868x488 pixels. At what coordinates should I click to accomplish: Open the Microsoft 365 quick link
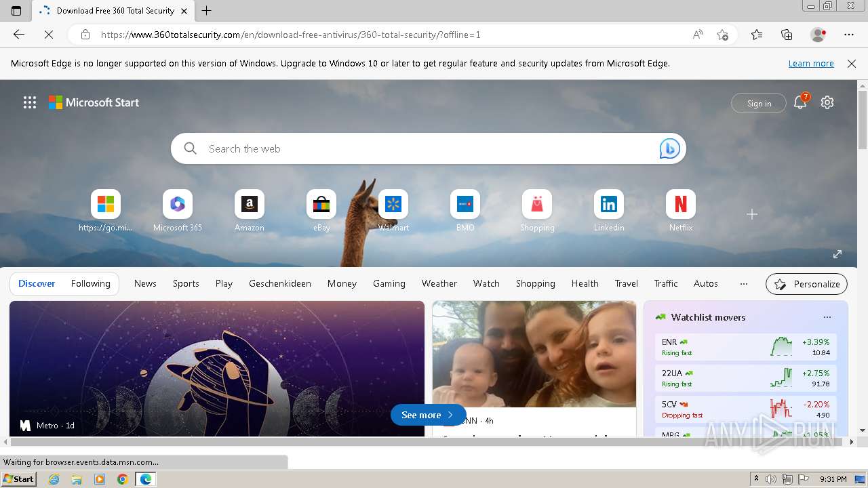178,211
